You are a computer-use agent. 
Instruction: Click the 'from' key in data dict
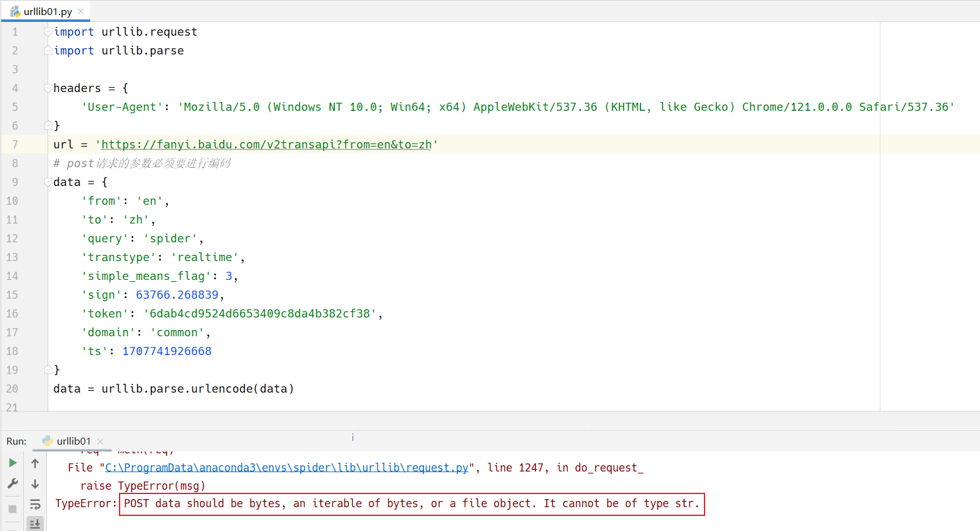[x=101, y=201]
